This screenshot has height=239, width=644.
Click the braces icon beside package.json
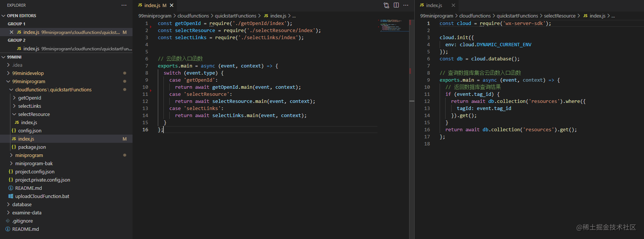pos(14,147)
